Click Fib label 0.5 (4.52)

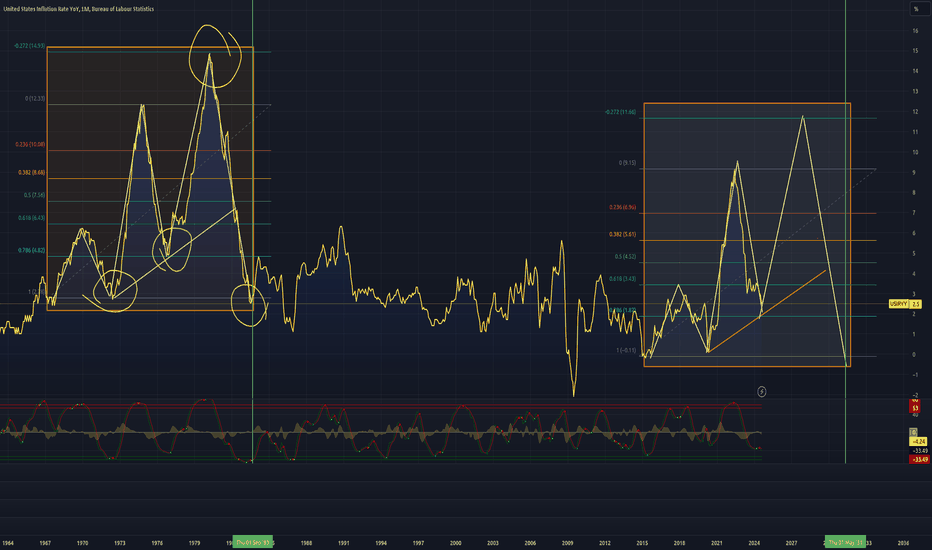pyautogui.click(x=625, y=257)
